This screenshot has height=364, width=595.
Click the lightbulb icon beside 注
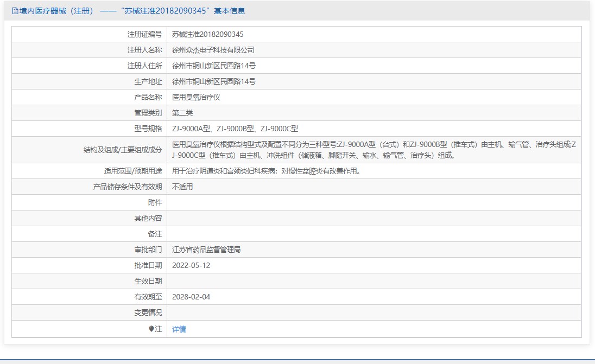click(x=151, y=329)
